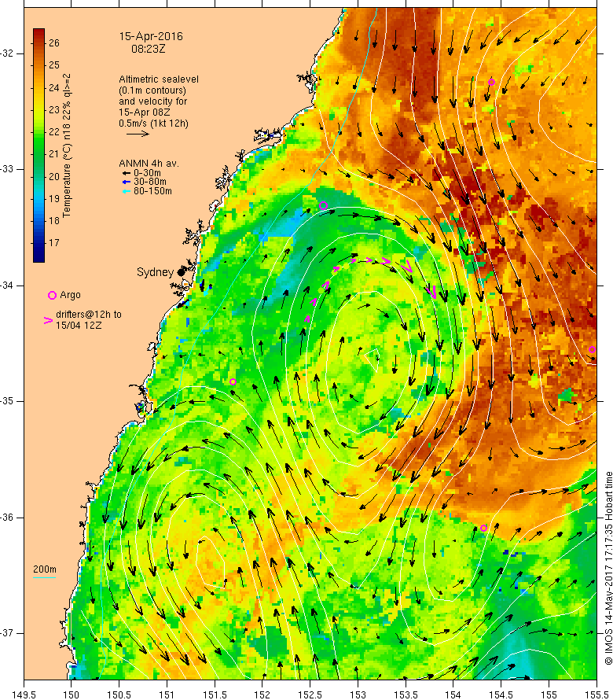This screenshot has height=700, width=613.
Task: Click the longitude axis label 155.5
Action: coord(597,694)
